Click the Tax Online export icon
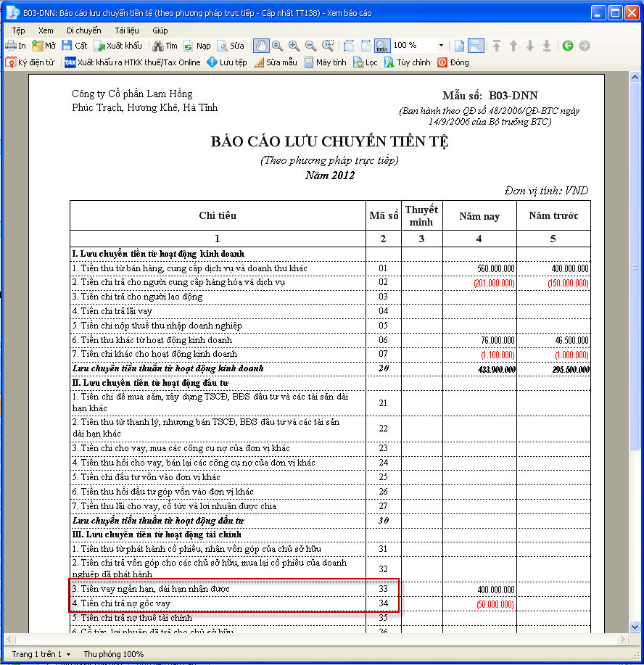 [x=70, y=62]
